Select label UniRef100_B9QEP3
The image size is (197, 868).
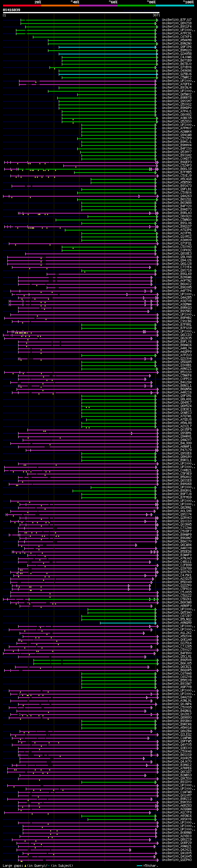177,162
